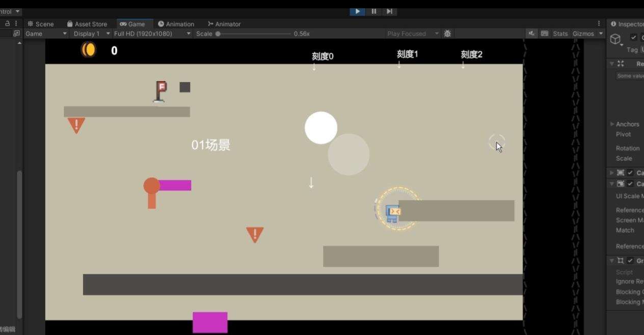Uncheck the GameObject active checkbox in Inspector

click(633, 37)
